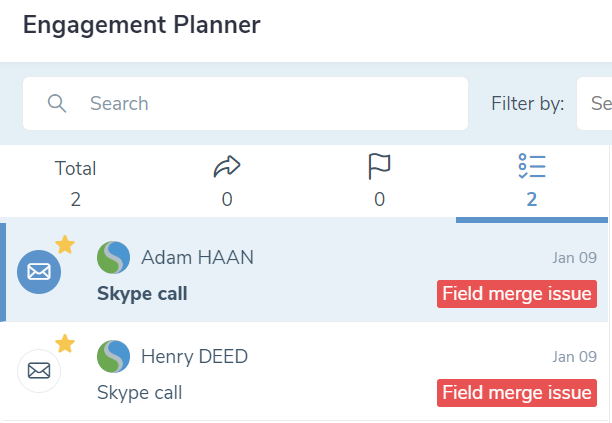Open the forwarded arrow tab
The width and height of the screenshot is (612, 423).
[227, 181]
